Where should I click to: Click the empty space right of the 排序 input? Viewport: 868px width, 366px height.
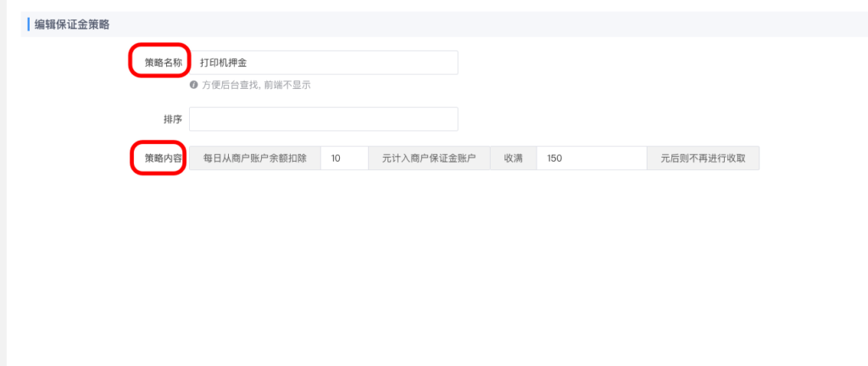pyautogui.click(x=636, y=119)
